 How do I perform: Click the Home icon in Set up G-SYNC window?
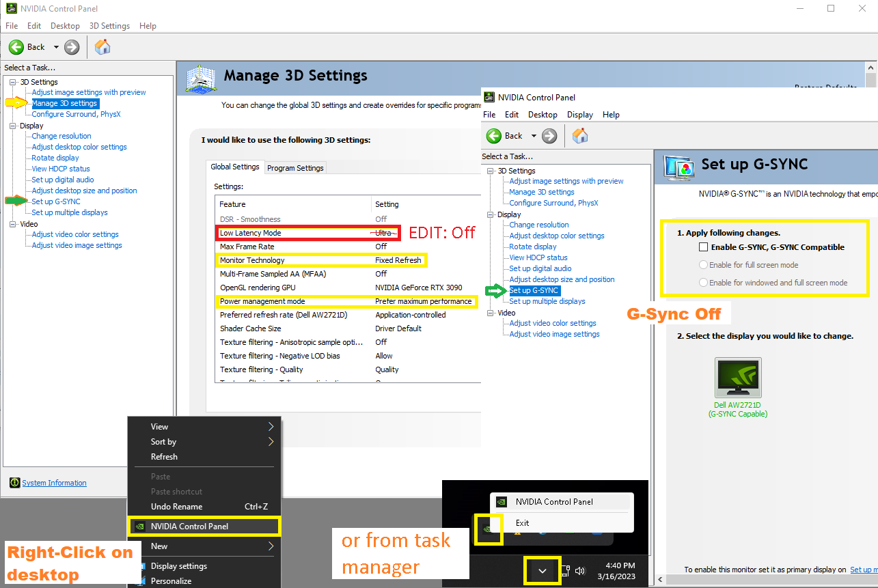tap(580, 136)
